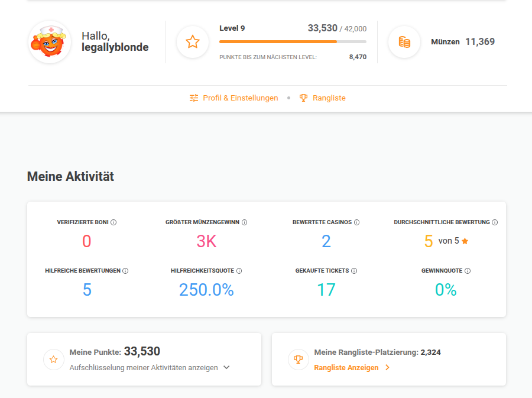This screenshot has height=398, width=532.
Task: Click the 'PUNKTE BIS ZUM NÄCHSTEN LEVEL' label
Action: point(268,57)
